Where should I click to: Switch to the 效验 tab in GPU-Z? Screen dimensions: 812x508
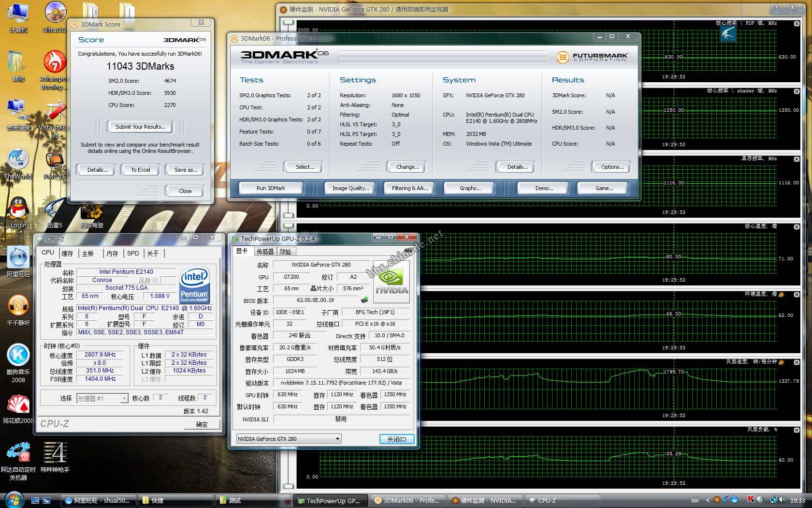[x=286, y=252]
